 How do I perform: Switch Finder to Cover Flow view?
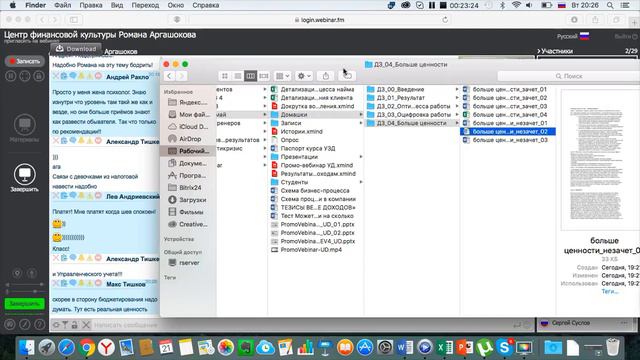264,76
